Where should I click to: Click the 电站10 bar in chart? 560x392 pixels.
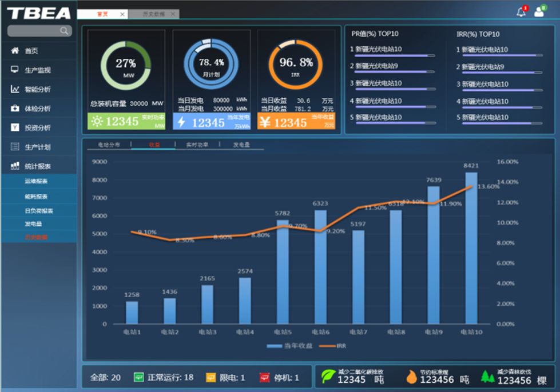[471, 249]
